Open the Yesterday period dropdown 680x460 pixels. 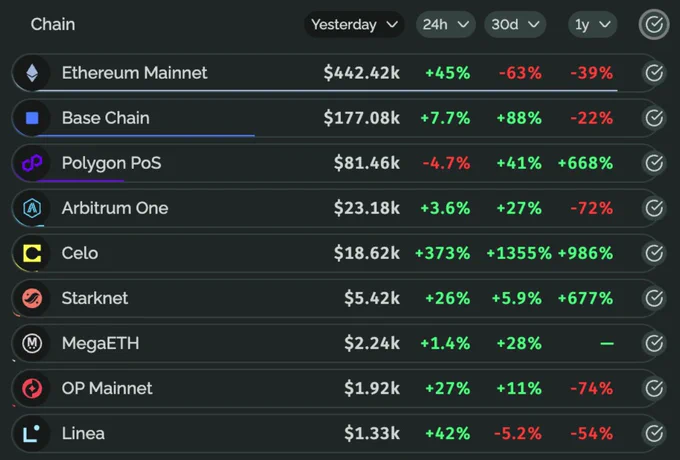(354, 24)
